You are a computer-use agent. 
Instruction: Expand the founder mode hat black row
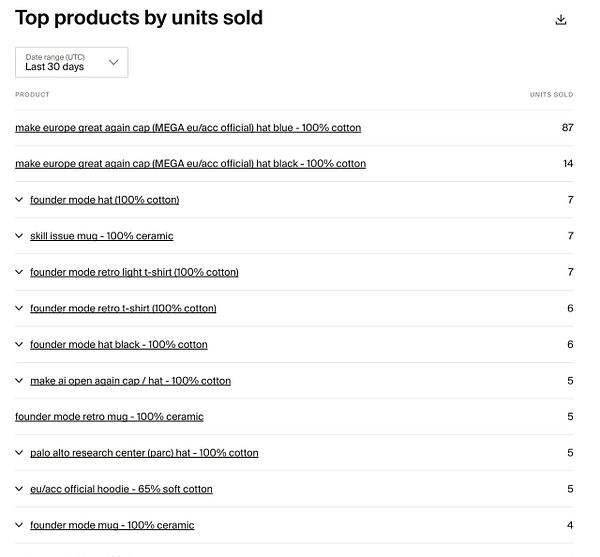tap(19, 344)
